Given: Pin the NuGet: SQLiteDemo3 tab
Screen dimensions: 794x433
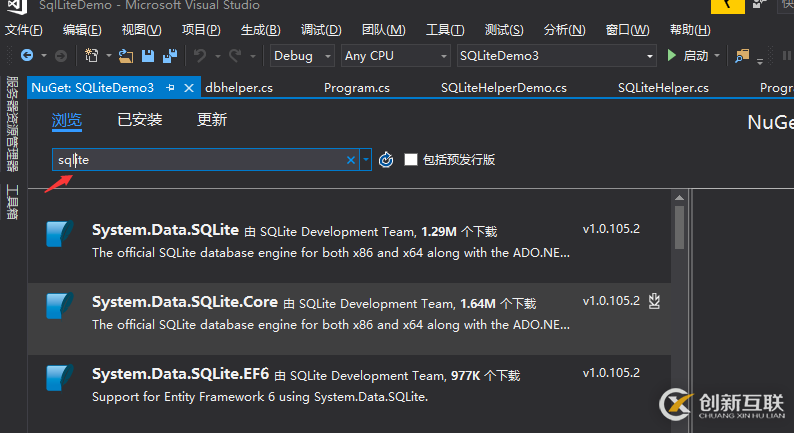Looking at the screenshot, I should click(170, 88).
